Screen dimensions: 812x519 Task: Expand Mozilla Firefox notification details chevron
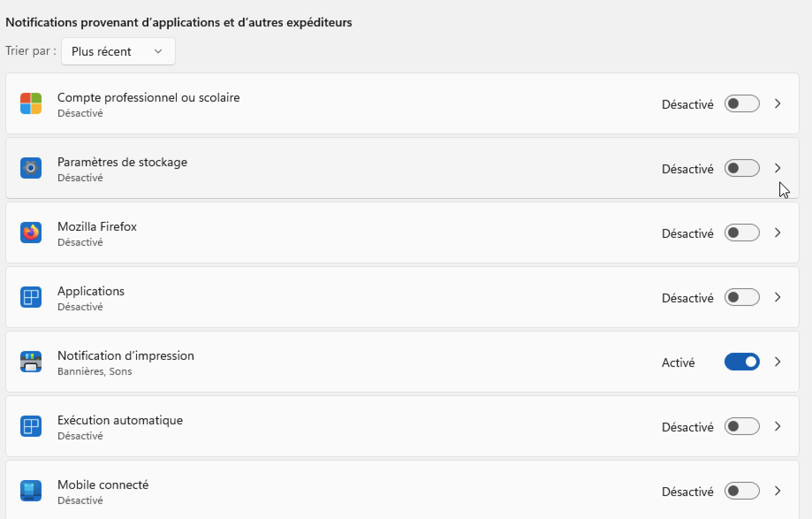[778, 233]
